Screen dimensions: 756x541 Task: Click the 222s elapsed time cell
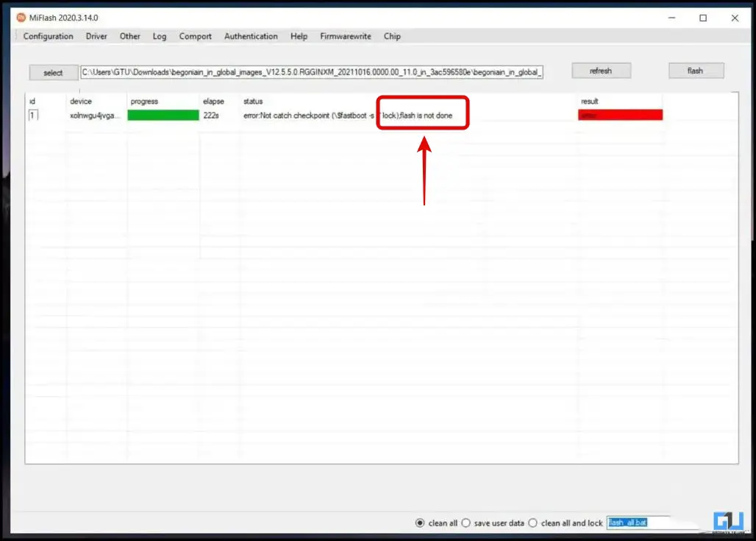point(211,116)
